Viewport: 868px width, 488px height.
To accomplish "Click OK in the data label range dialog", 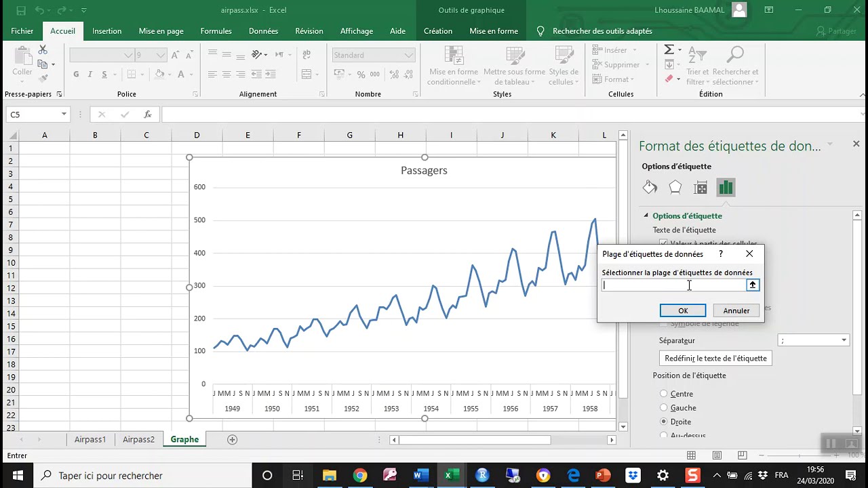I will (683, 310).
